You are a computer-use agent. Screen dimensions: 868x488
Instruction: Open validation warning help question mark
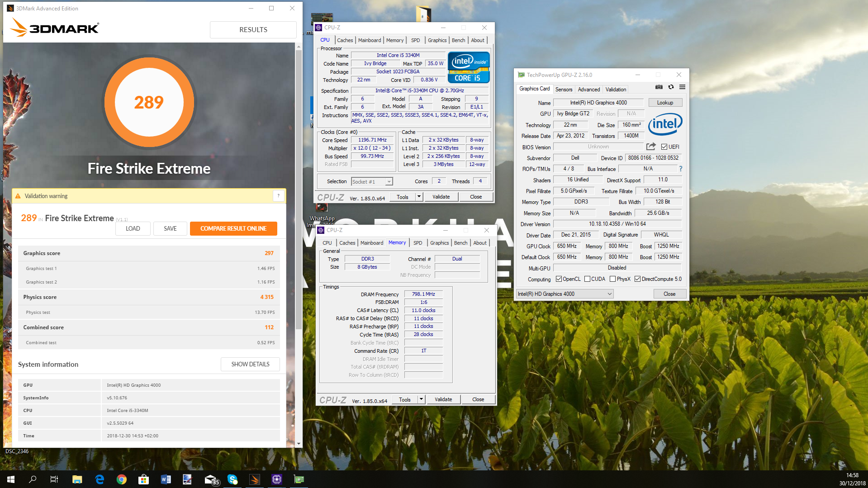278,196
